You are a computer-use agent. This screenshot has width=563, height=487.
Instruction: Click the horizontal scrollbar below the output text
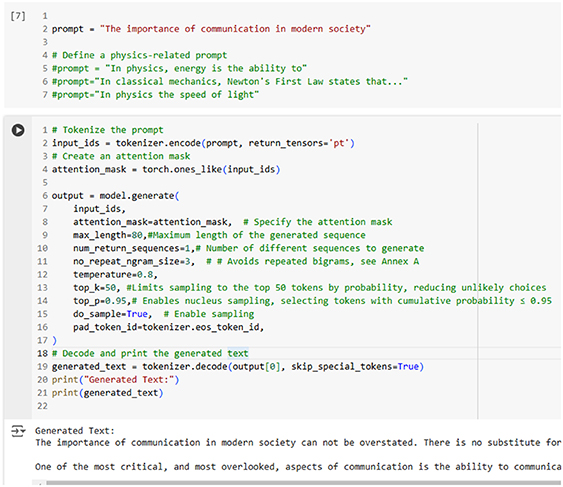click(303, 483)
